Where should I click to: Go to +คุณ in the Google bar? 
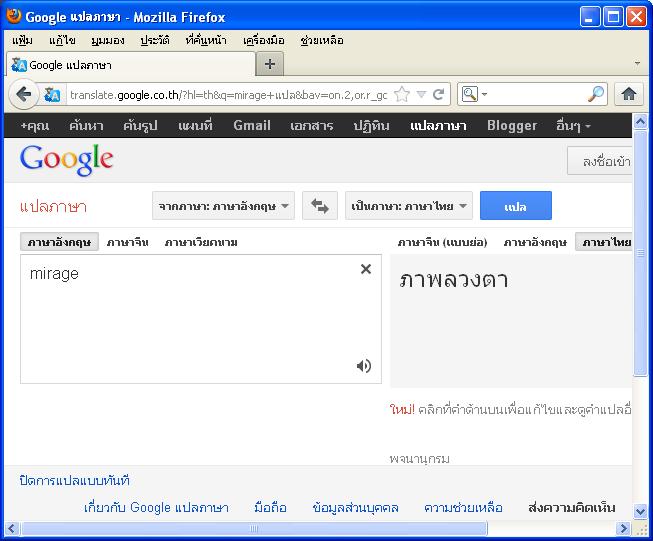point(35,125)
